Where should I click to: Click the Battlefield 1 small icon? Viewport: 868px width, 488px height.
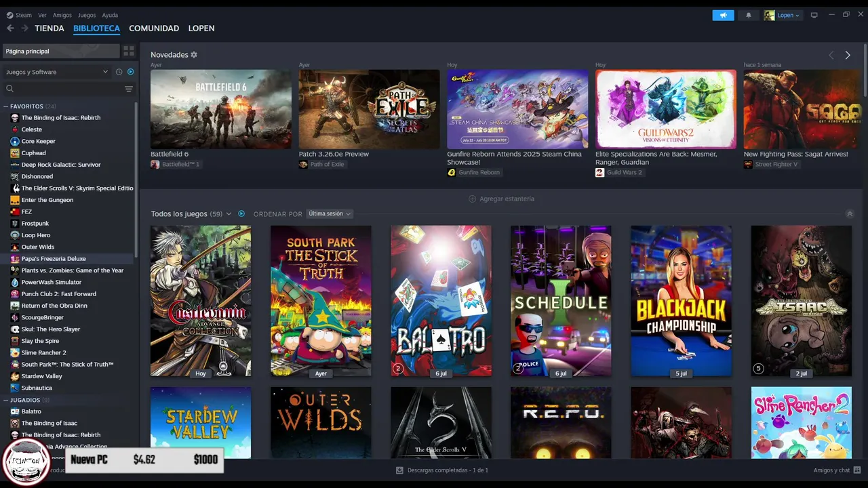(x=155, y=165)
